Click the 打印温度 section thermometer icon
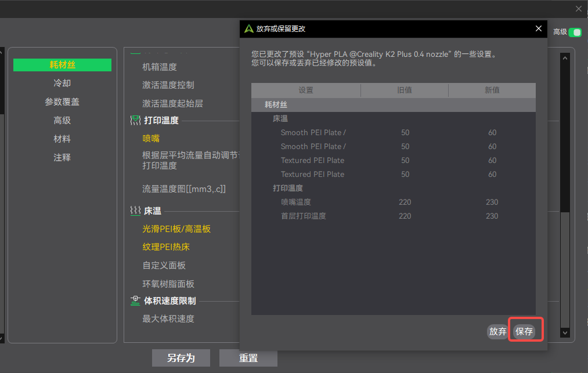 tap(135, 120)
